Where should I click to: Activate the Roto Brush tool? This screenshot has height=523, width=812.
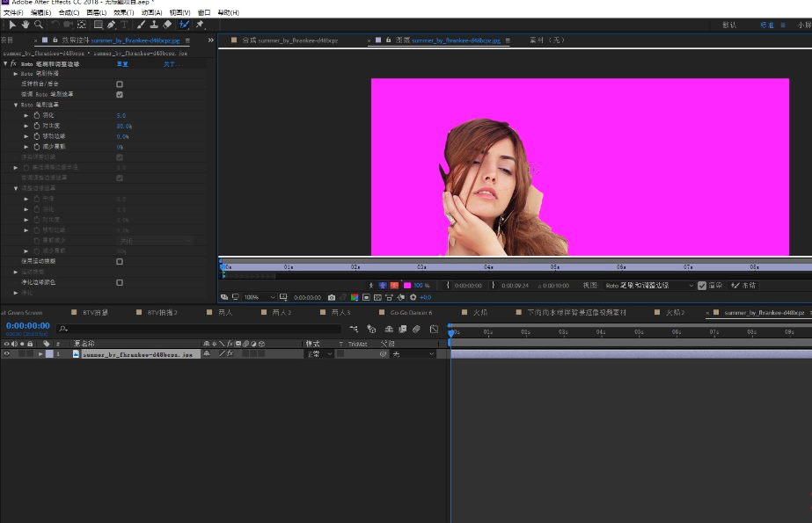coord(185,25)
